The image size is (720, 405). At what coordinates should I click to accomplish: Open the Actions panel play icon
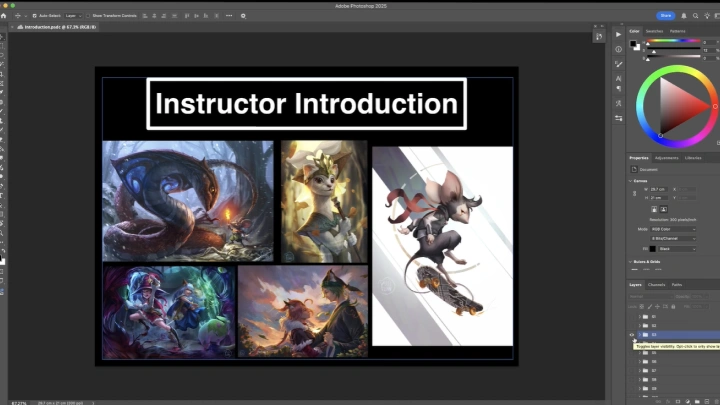pos(619,34)
